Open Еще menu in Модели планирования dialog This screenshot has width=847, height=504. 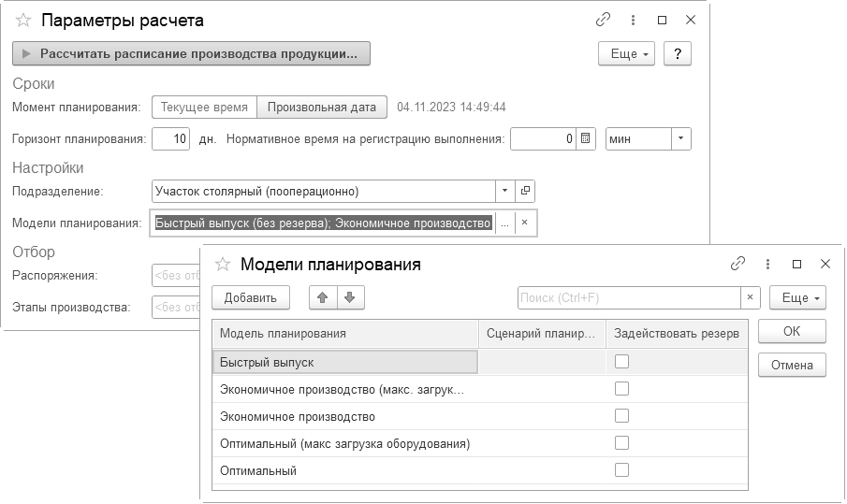click(797, 297)
